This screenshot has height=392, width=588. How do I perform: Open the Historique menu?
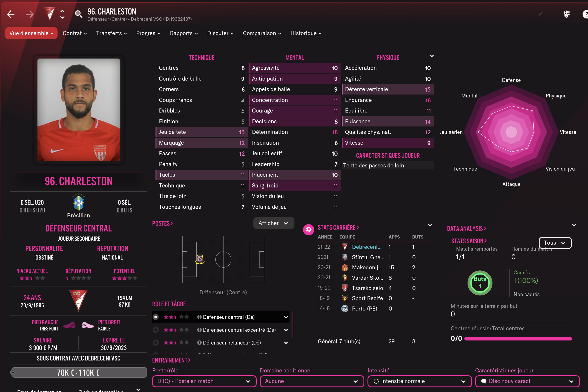[x=306, y=33]
